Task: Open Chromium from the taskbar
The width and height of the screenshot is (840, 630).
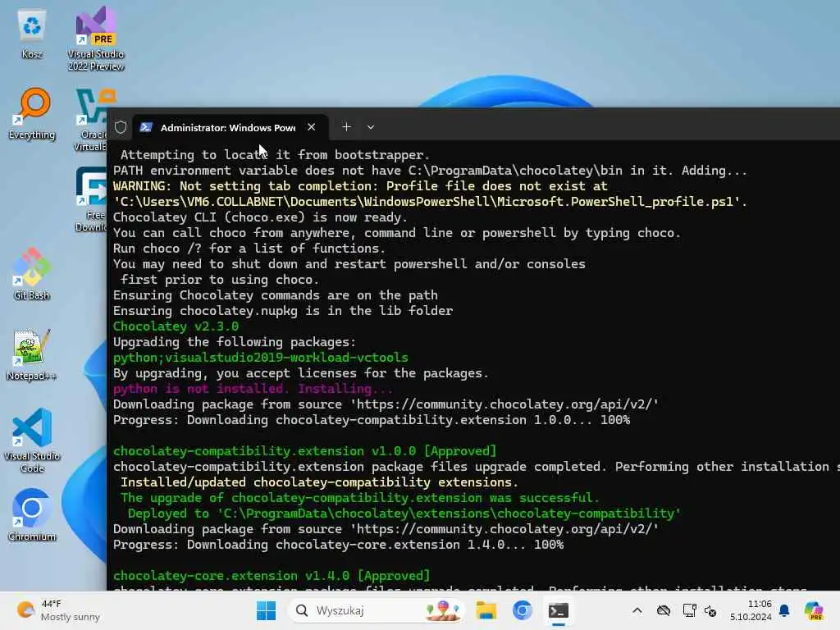Action: coord(523,610)
